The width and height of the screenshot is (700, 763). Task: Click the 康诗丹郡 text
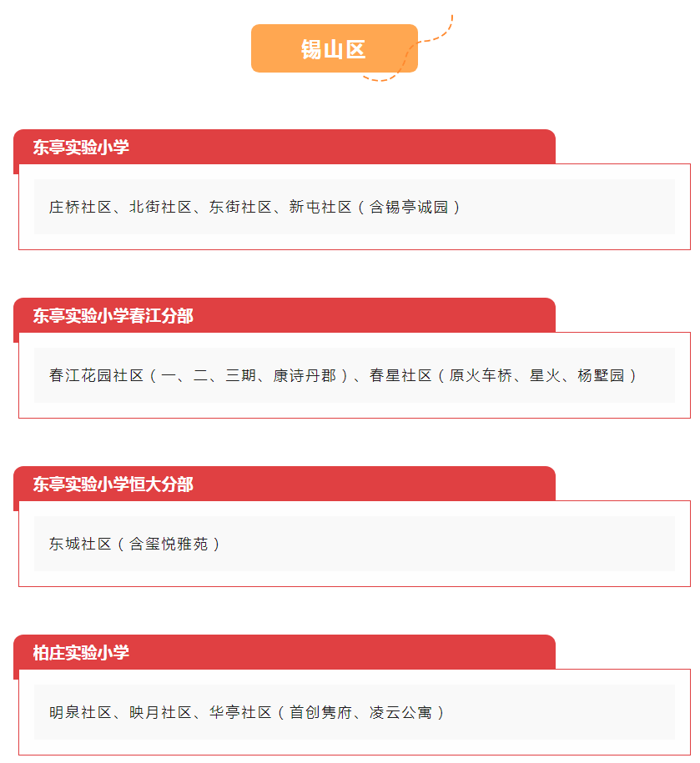tap(305, 375)
